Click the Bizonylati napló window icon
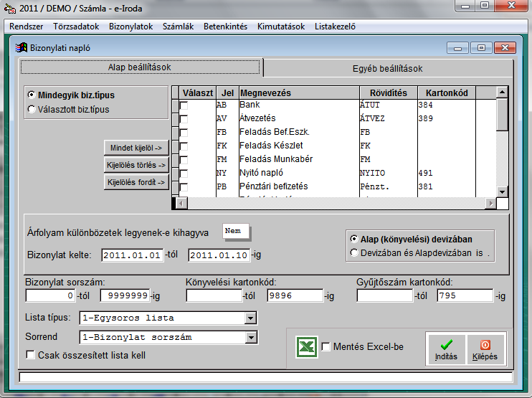532x398 pixels. (x=21, y=48)
